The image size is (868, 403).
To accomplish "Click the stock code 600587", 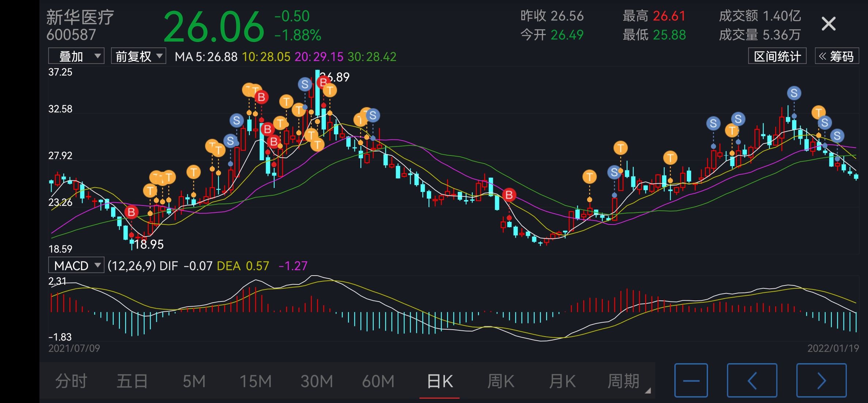I will click(x=71, y=35).
